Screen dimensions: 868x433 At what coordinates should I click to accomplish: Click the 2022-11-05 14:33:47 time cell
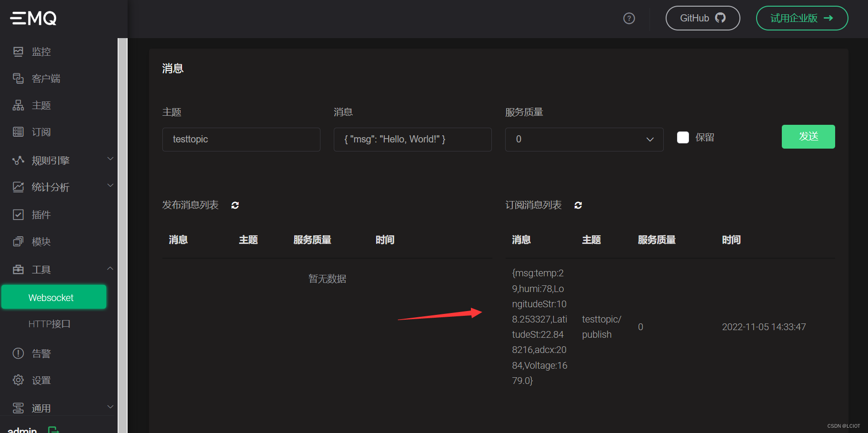[x=764, y=327]
